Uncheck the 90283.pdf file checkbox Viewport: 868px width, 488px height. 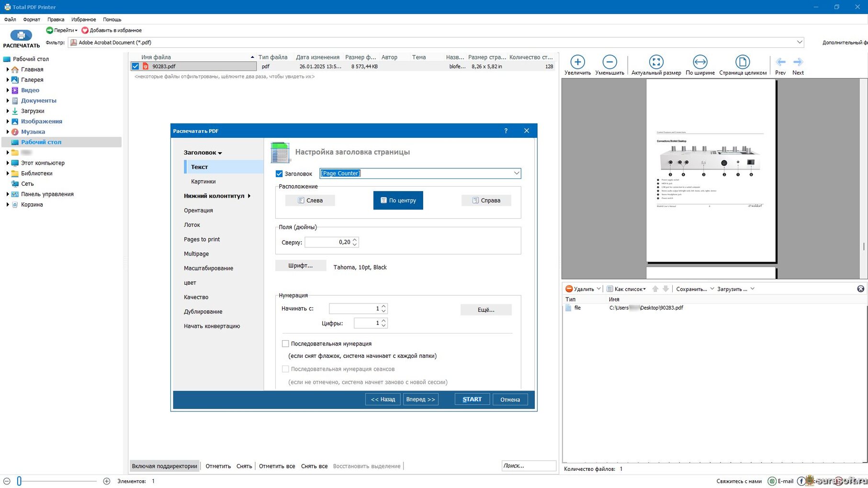pos(135,67)
